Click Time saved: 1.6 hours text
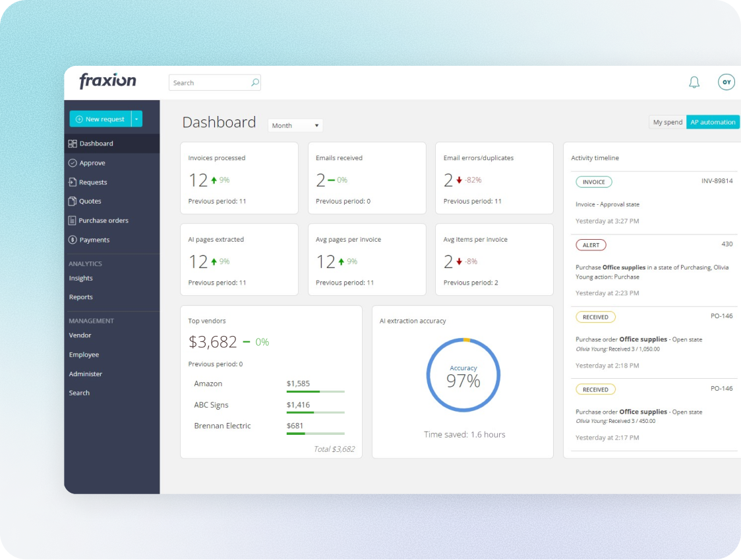This screenshot has height=560, width=741. point(464,434)
